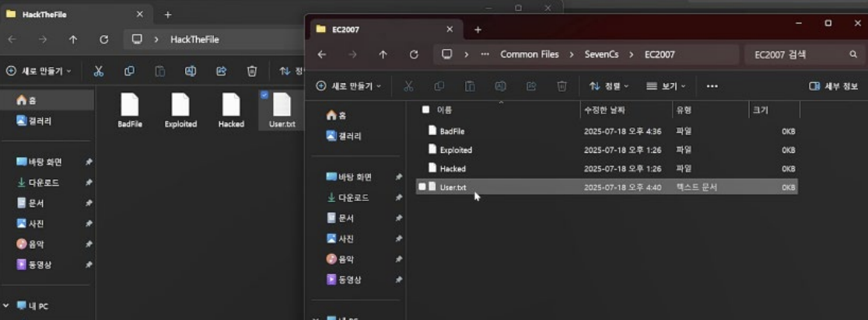Click chevron after Common Files in address bar
This screenshot has width=868, height=320.
coord(572,54)
